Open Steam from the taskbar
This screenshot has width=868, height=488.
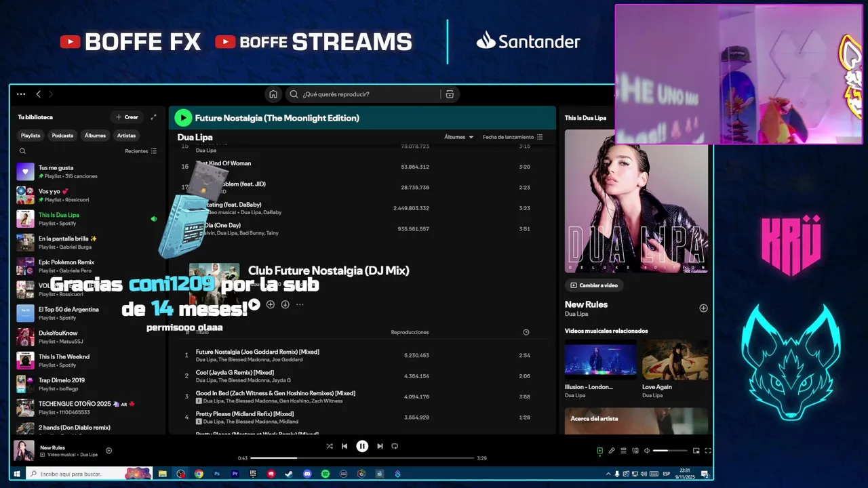click(x=289, y=474)
